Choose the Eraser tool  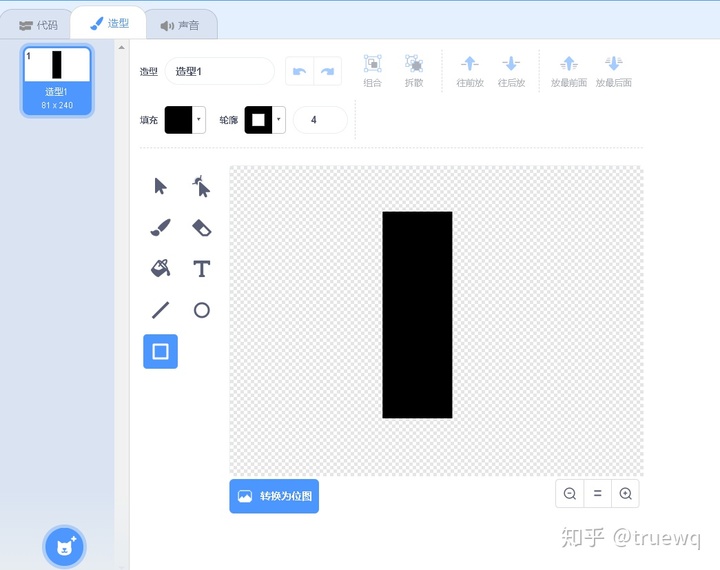(x=201, y=228)
